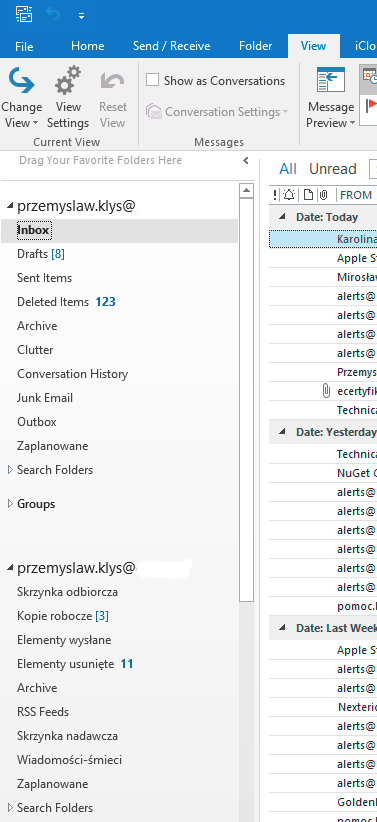The height and width of the screenshot is (822, 377).
Task: Open the Nexterio message from Last Week
Action: [x=323, y=707]
